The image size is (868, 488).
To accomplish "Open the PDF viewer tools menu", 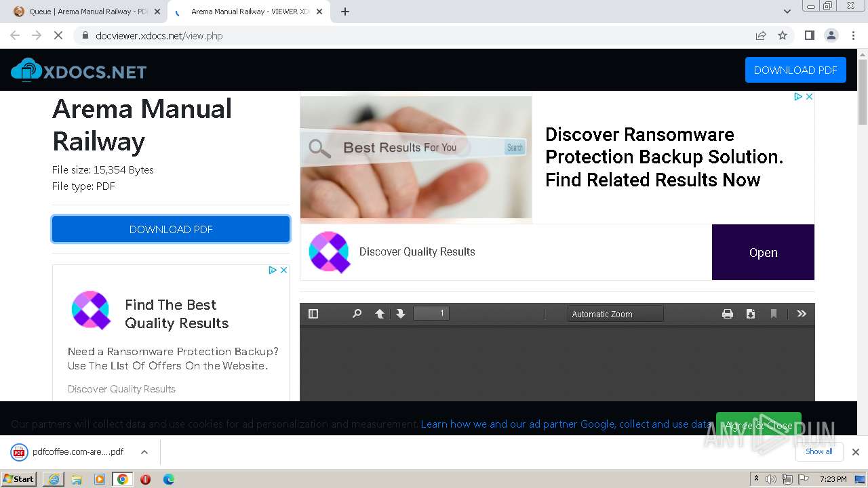I will pos(802,314).
